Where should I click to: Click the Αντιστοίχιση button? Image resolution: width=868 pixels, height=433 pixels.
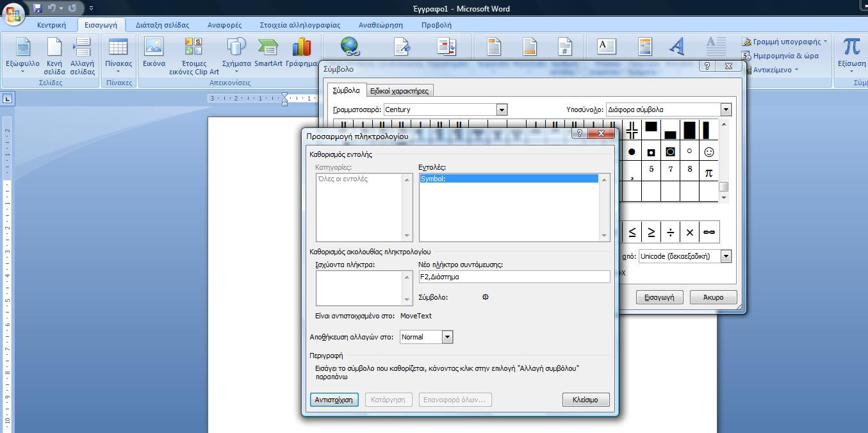pyautogui.click(x=334, y=400)
